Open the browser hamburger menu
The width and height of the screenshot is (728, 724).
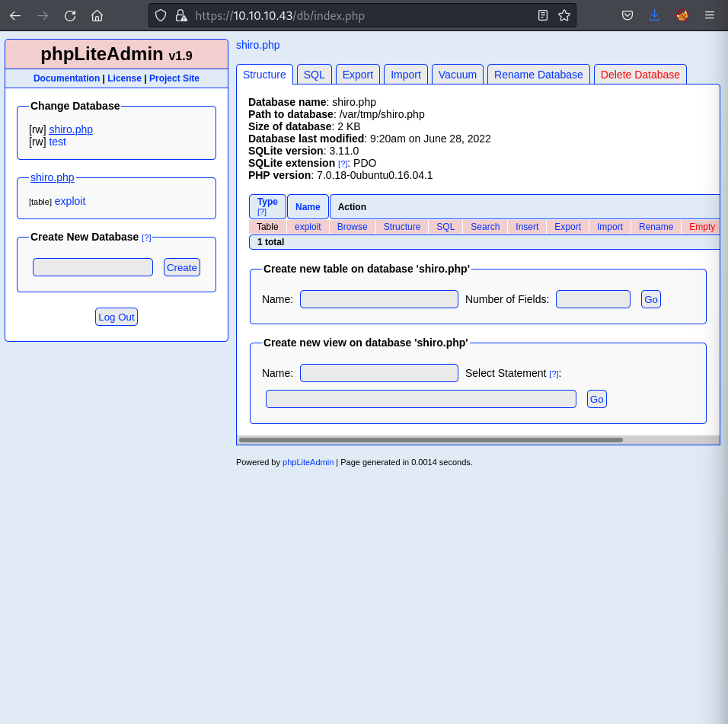tap(710, 15)
